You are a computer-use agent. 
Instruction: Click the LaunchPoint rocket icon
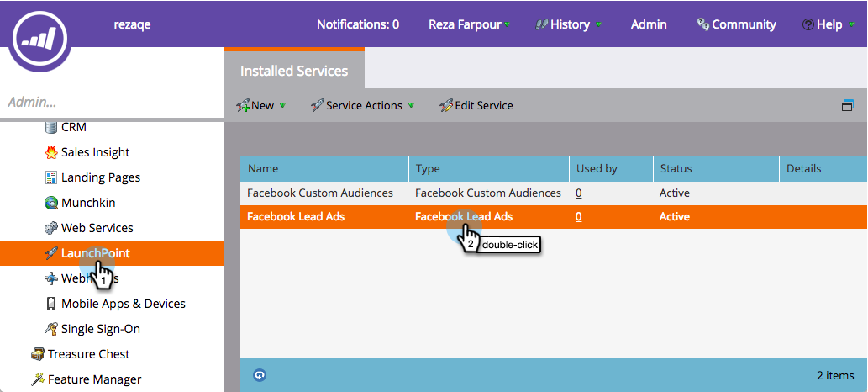[51, 253]
